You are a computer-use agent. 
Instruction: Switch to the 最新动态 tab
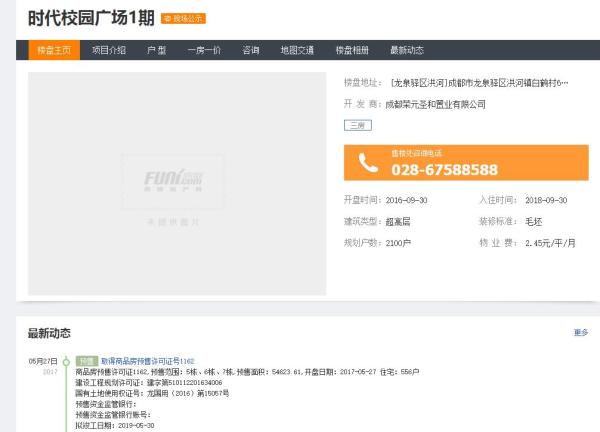point(407,50)
